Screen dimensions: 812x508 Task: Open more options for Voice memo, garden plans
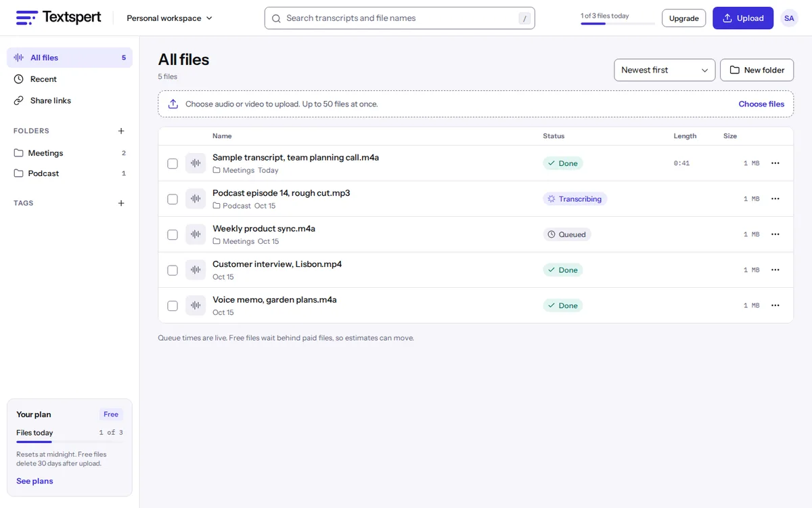pyautogui.click(x=775, y=305)
